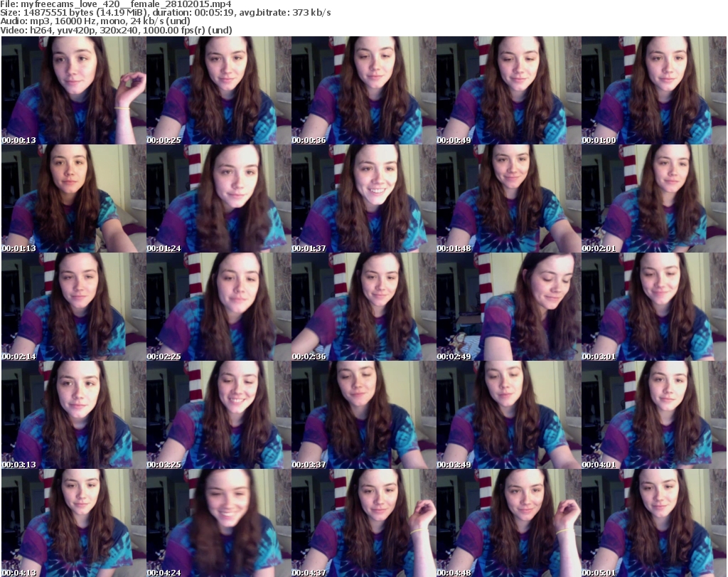728x577 pixels.
Task: Click the thumbnail stamped 00:03:01
Action: (654, 307)
